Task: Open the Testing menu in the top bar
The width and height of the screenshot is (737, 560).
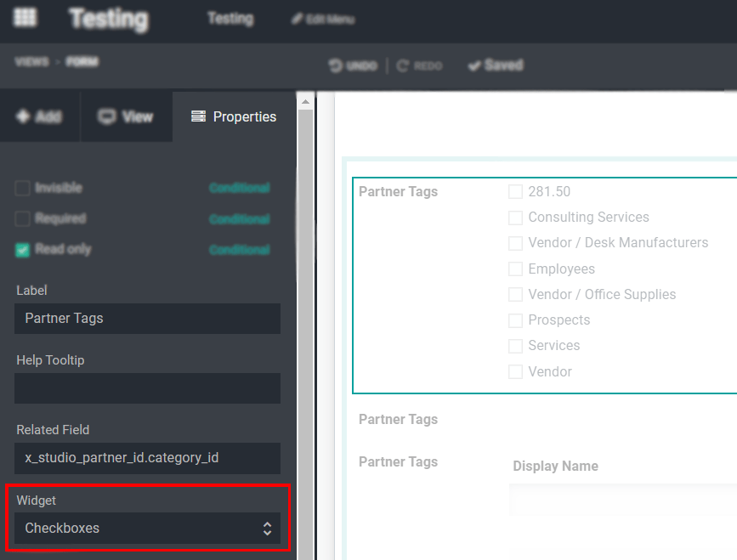Action: coord(230,17)
